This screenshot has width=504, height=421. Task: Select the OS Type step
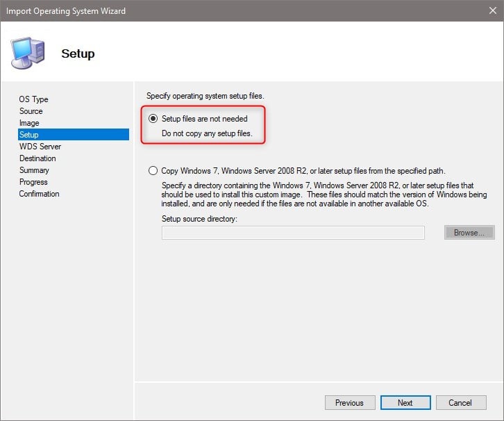(x=33, y=99)
